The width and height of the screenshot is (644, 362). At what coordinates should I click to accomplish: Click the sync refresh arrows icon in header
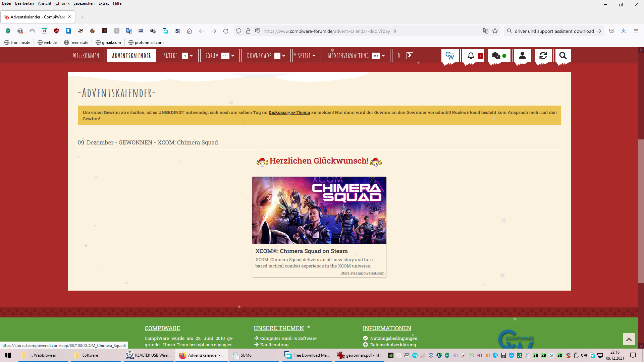pos(543,56)
